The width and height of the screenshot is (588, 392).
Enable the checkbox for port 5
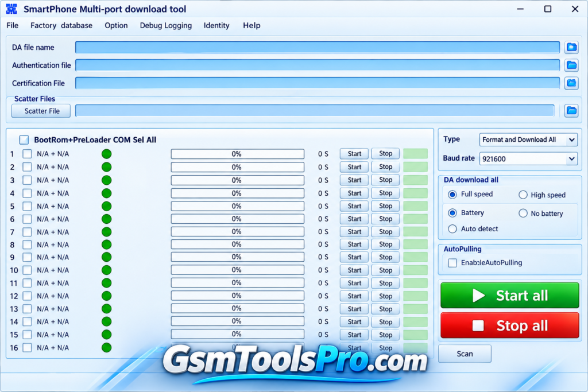click(27, 206)
